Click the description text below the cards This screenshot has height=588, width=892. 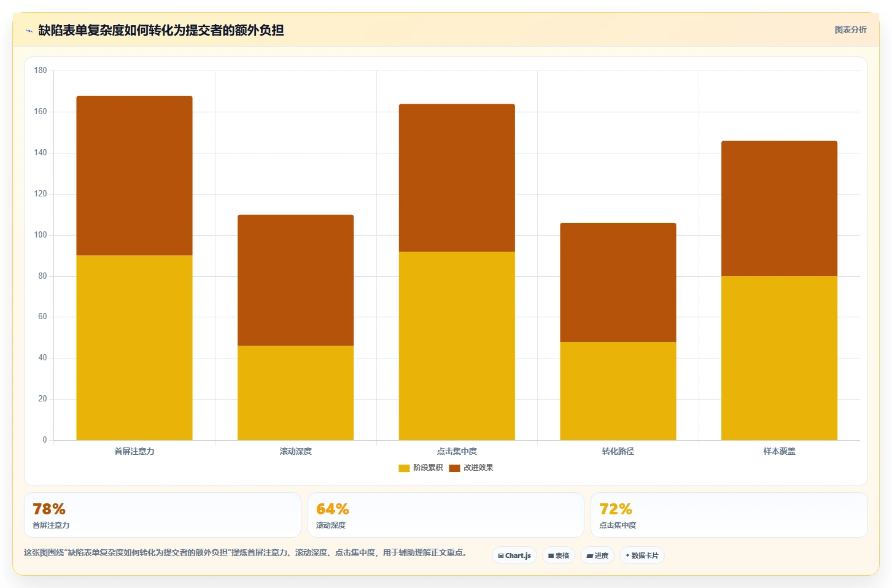tap(246, 552)
